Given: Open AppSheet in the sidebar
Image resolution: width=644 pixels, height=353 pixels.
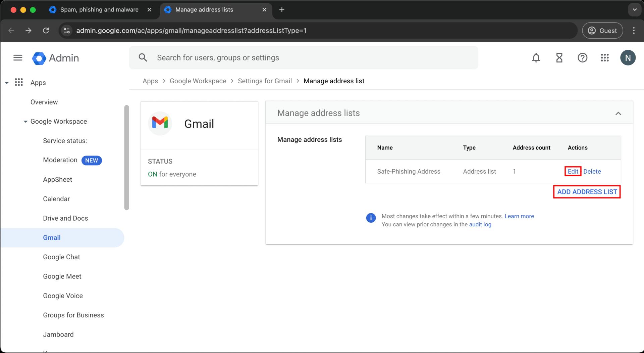Looking at the screenshot, I should (57, 179).
